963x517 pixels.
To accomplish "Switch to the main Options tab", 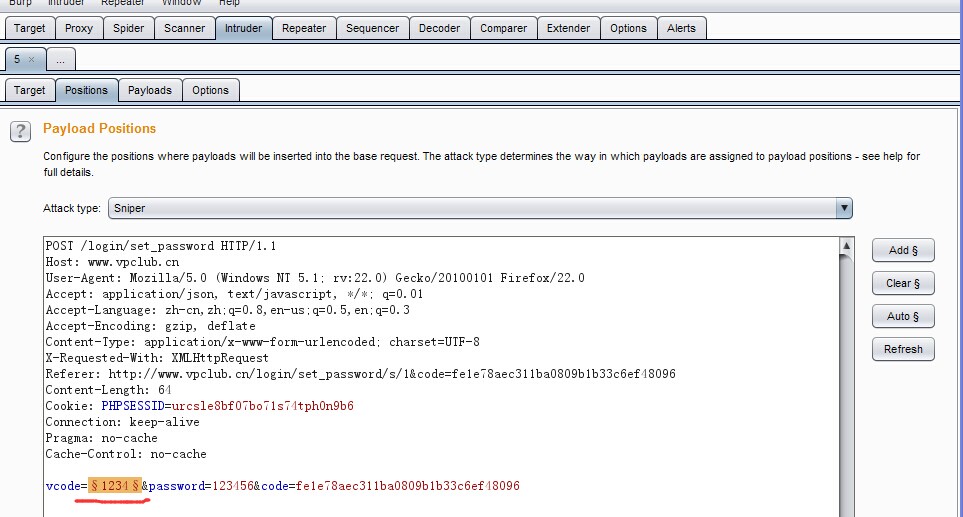I will point(628,28).
